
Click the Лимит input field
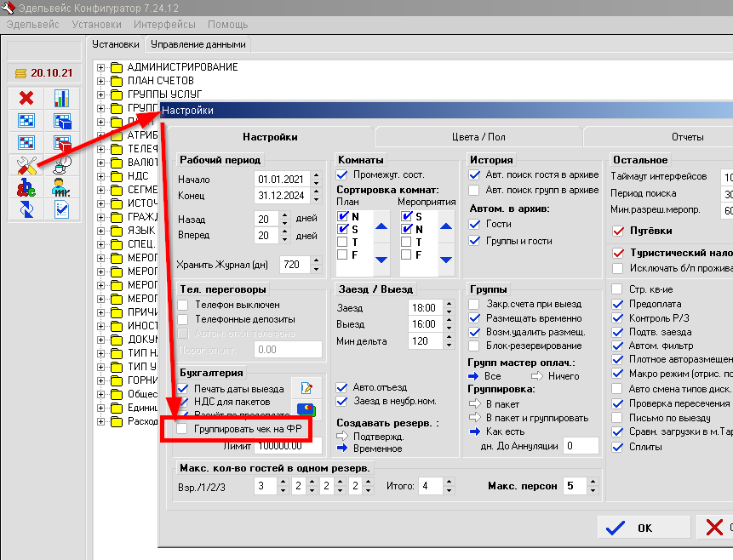tap(281, 445)
